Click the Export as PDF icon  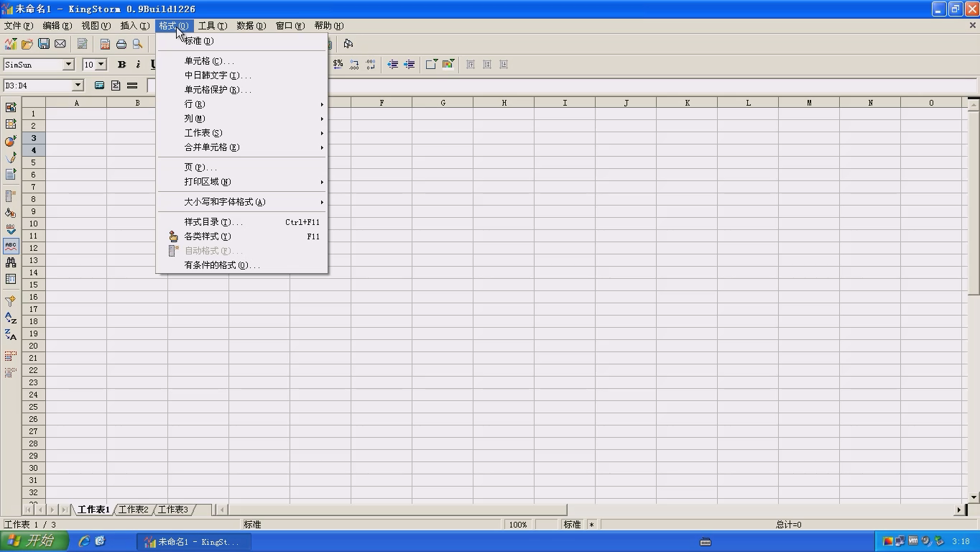(105, 44)
